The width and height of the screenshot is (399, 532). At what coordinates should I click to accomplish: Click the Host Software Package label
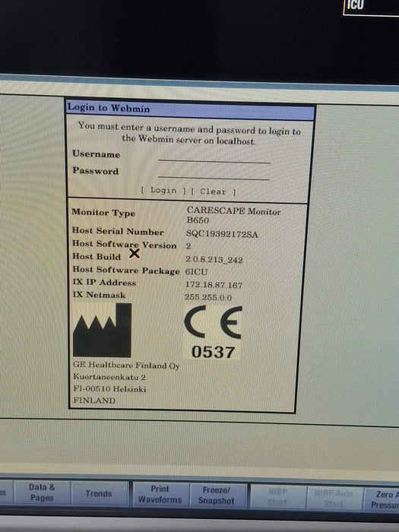pos(126,270)
